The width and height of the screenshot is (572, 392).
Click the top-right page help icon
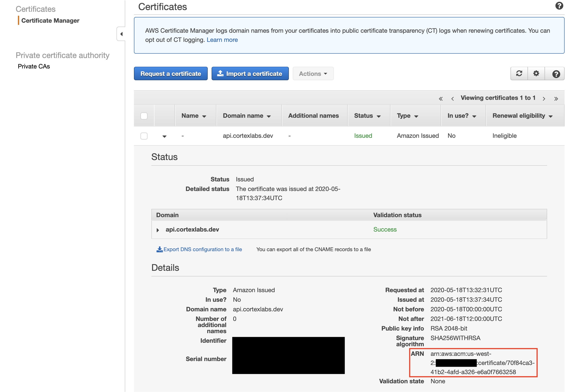pos(559,6)
